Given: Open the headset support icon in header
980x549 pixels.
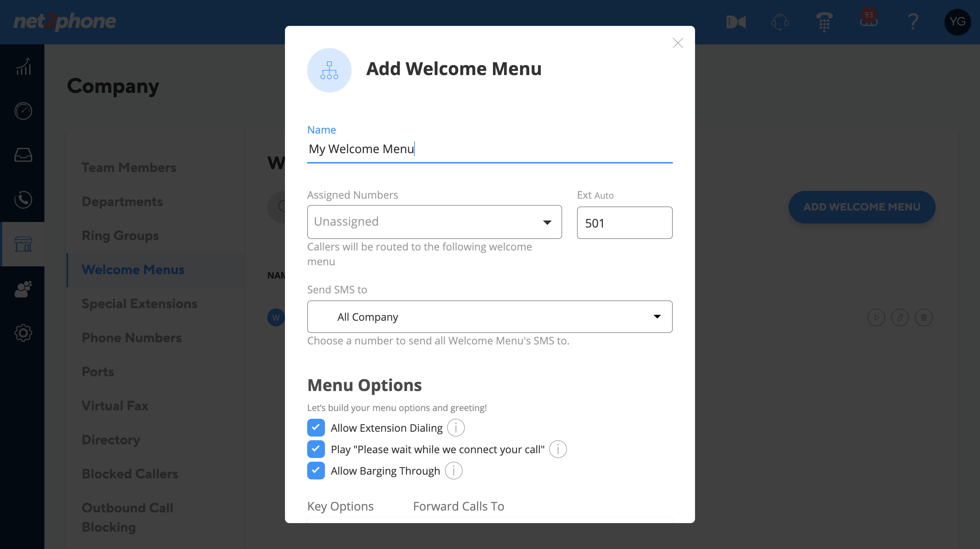Looking at the screenshot, I should pos(780,22).
